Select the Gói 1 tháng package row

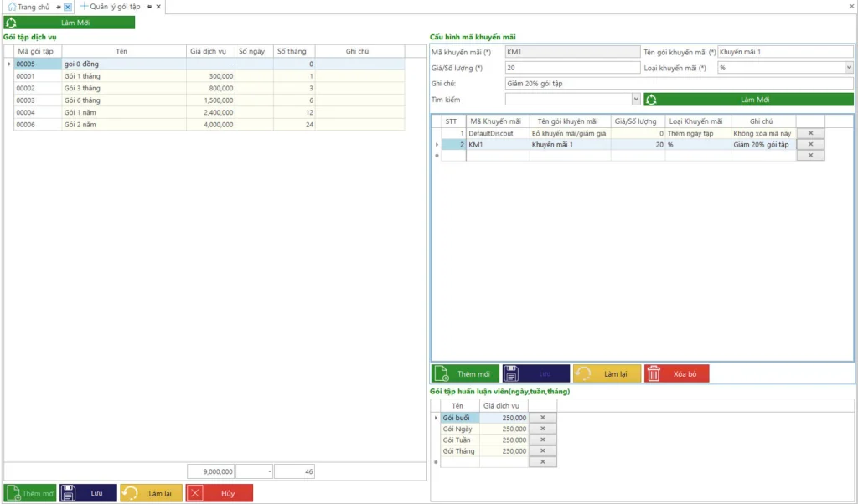pos(209,76)
